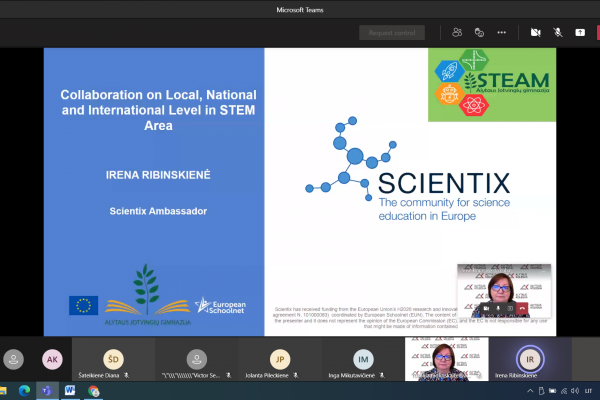Select Jolanta Pileckienė's JP avatar tile

click(280, 359)
